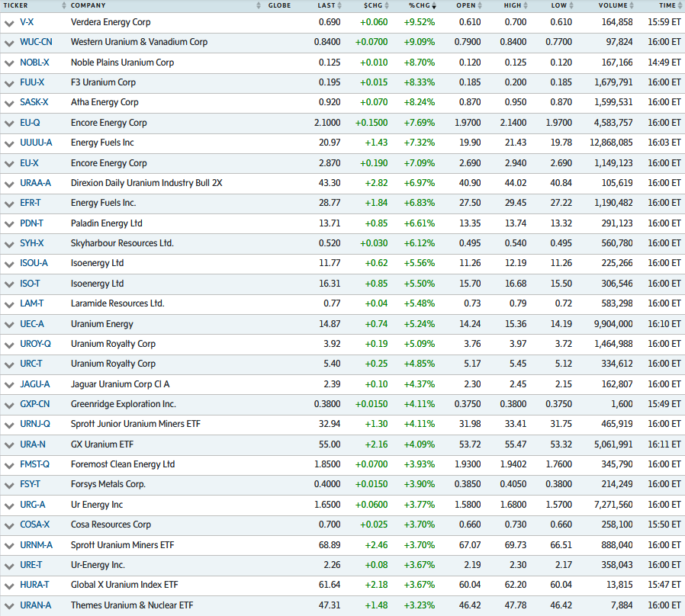Open the FUU-X ticker link
This screenshot has width=685, height=616.
pyautogui.click(x=32, y=82)
